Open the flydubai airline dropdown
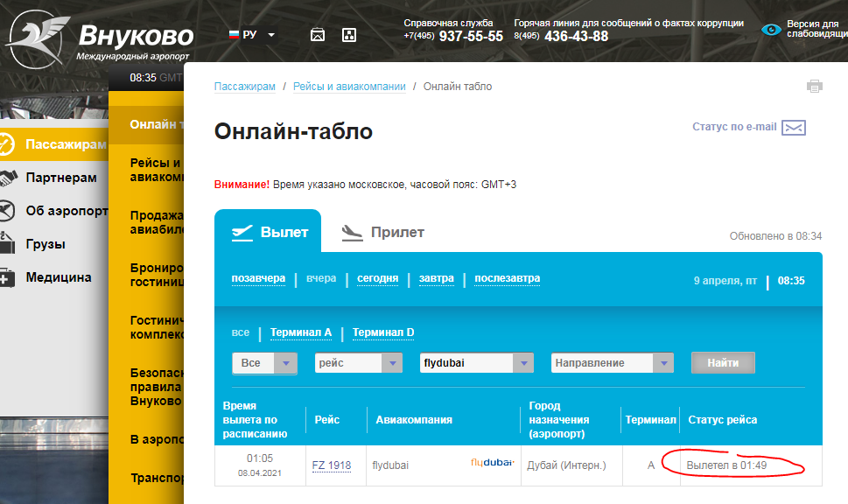848x504 pixels. pos(476,363)
